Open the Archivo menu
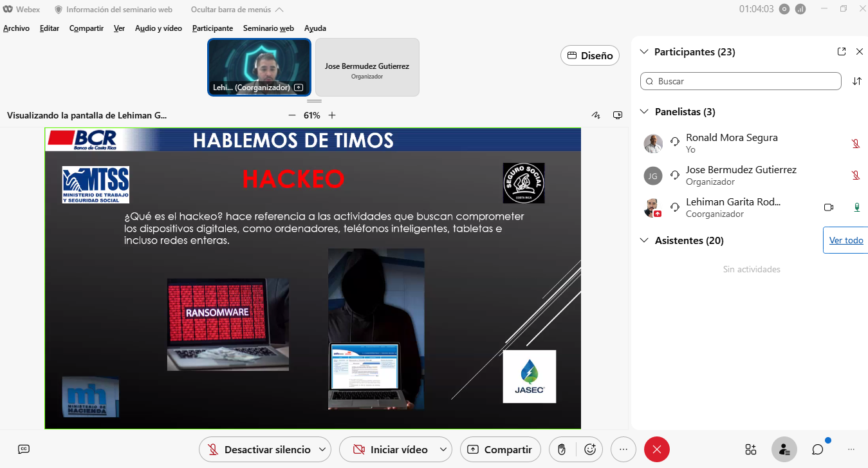 tap(16, 28)
